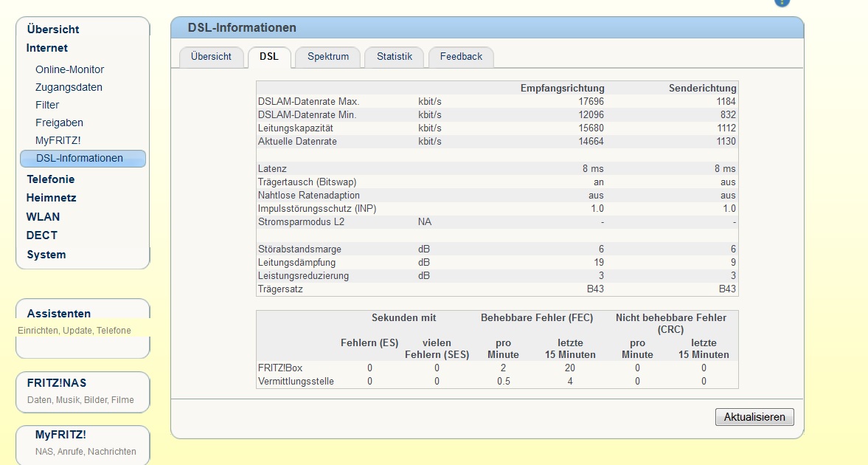
Task: Select the FRITZ!Box error row label
Action: click(280, 368)
